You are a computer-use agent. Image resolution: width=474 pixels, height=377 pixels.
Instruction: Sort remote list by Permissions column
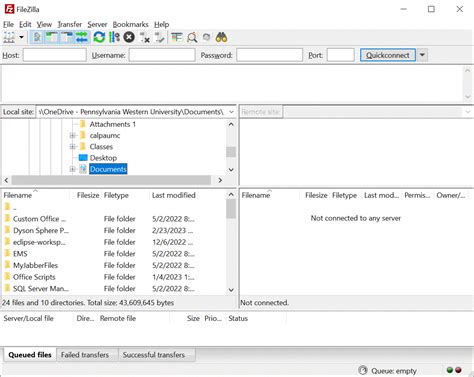(417, 195)
